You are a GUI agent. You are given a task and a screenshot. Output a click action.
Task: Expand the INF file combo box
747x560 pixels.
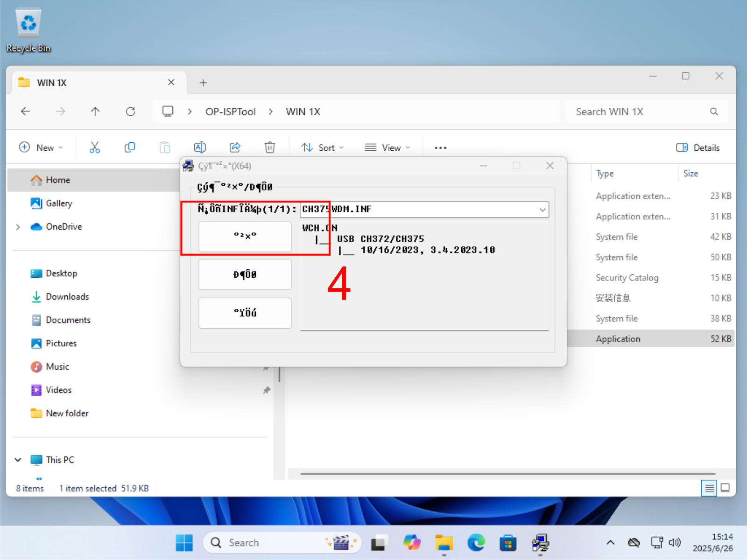point(543,210)
